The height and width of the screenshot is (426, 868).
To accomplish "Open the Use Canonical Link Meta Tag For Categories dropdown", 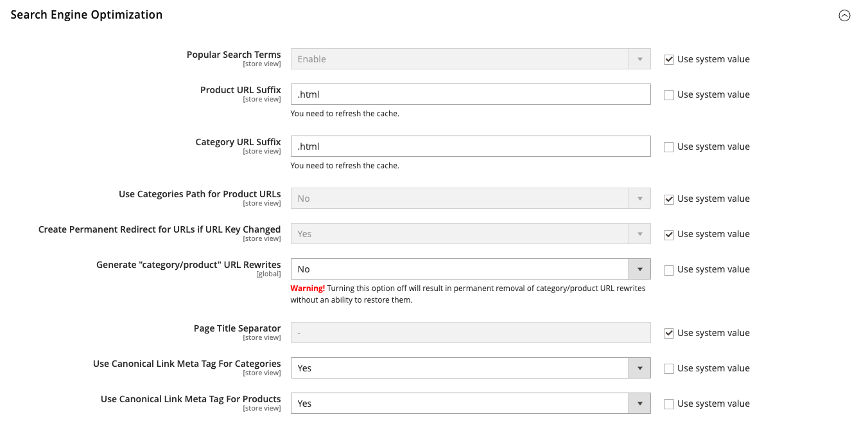I will pos(639,368).
